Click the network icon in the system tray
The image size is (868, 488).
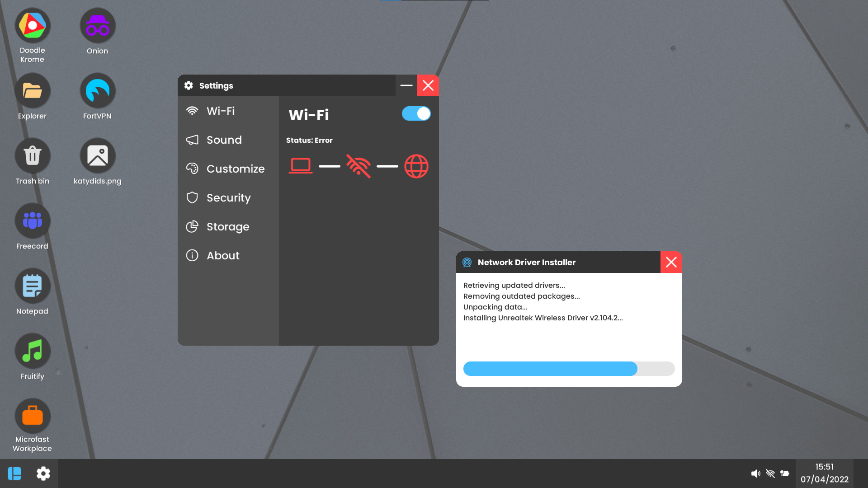click(x=770, y=473)
